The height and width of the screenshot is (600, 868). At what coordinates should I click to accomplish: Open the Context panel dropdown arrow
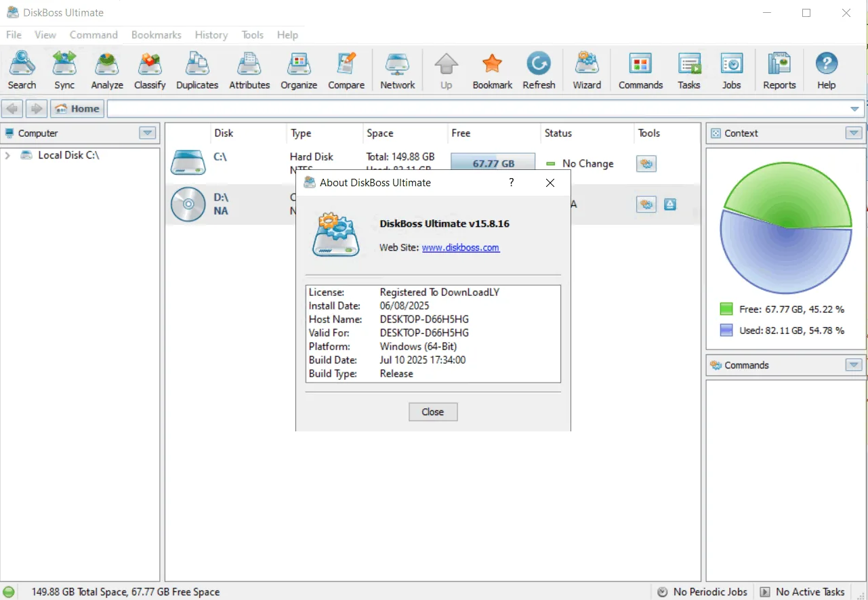point(854,133)
